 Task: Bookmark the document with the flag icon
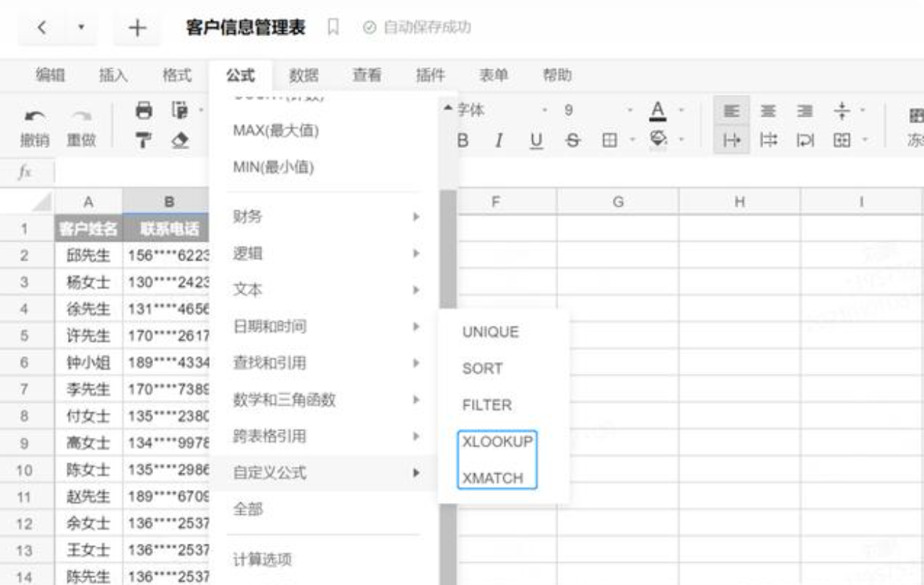click(x=333, y=28)
